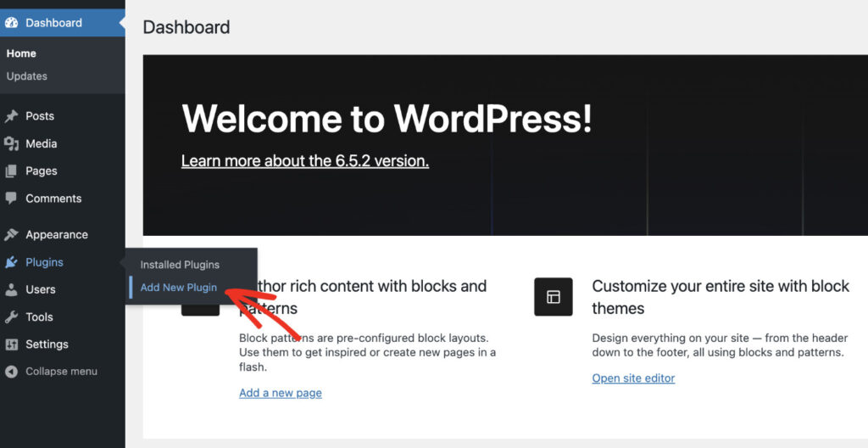The height and width of the screenshot is (448, 868).
Task: Click the Appearance paintbrush icon
Action: [11, 234]
